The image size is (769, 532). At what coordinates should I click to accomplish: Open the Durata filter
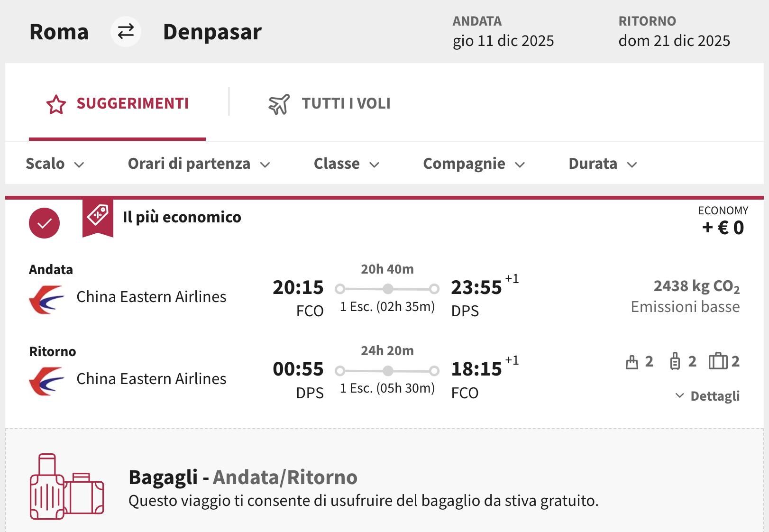coord(601,164)
